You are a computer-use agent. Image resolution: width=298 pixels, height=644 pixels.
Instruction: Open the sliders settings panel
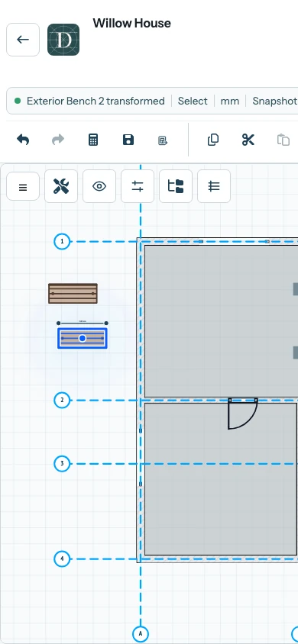tap(138, 186)
